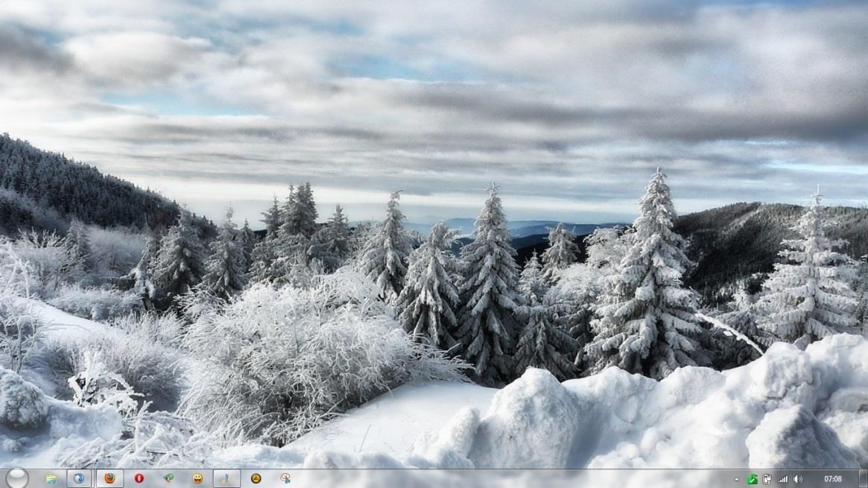Switch to the highlighted blue figure taskbar button
Screen dimensions: 868x488
tap(226, 478)
